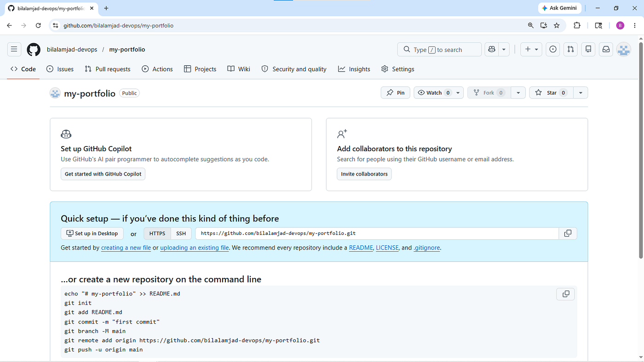Copy the repository HTTPS URL to clipboard
This screenshot has height=362, width=644.
[568, 233]
